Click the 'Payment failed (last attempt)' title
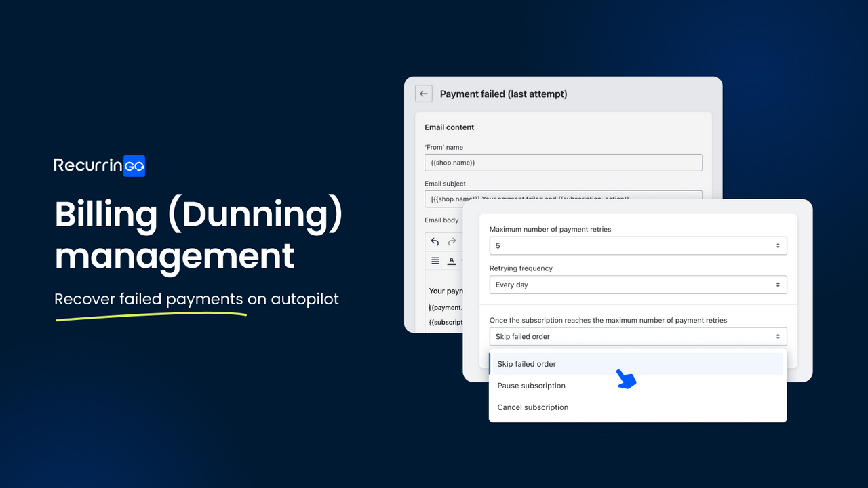The width and height of the screenshot is (868, 488). point(504,94)
